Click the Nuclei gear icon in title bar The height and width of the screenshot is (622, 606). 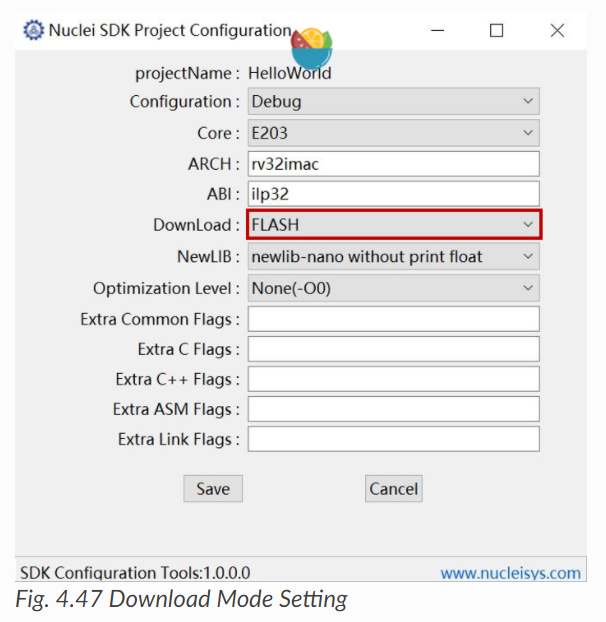pyautogui.click(x=33, y=30)
